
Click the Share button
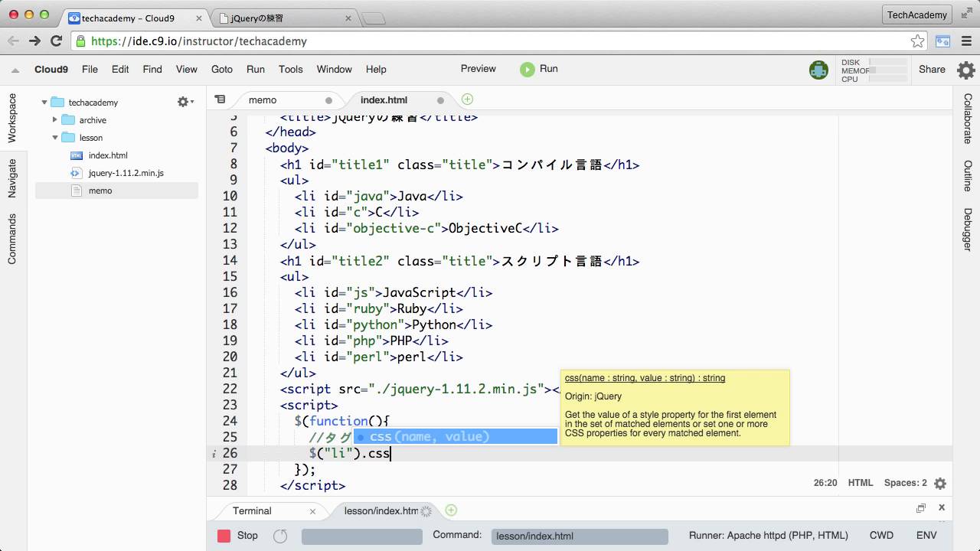932,69
